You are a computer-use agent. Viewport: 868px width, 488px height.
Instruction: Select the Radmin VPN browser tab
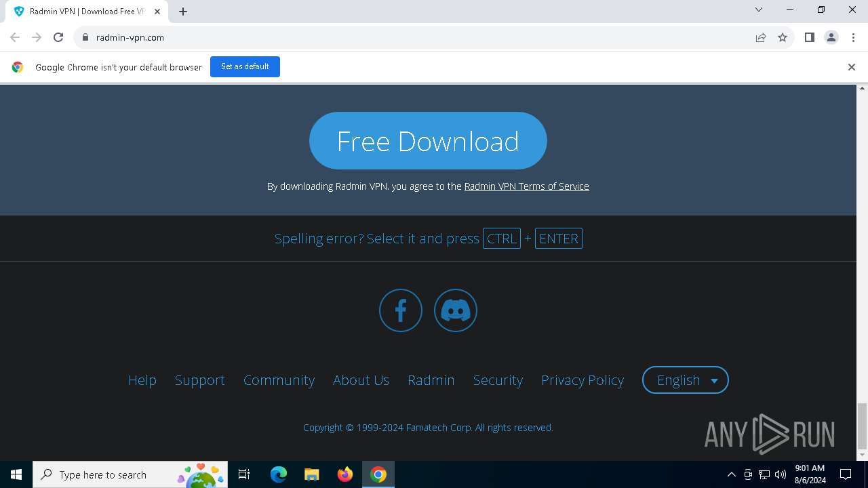coord(87,12)
